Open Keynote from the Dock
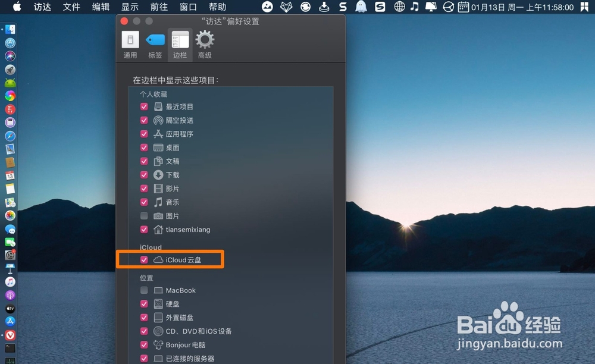Image resolution: width=595 pixels, height=364 pixels. click(10, 268)
